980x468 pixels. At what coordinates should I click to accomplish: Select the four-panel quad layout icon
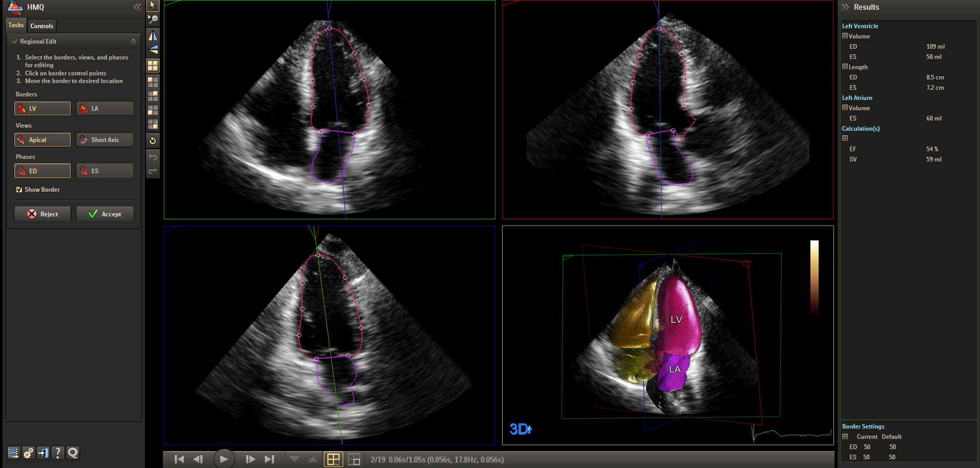coord(153,66)
